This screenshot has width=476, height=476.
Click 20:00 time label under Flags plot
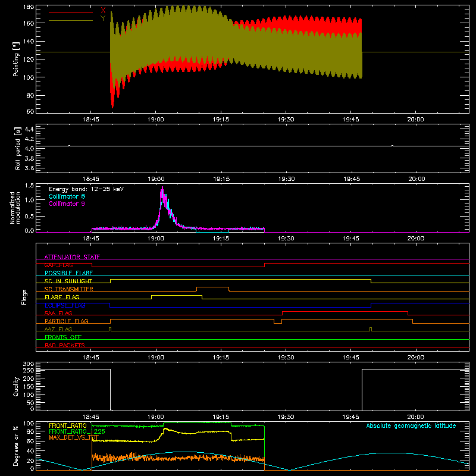pos(415,358)
